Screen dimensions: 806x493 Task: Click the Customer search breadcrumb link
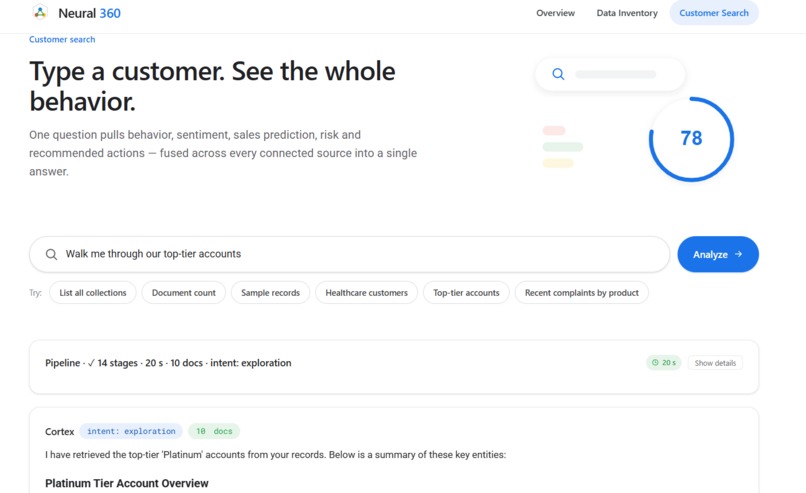pyautogui.click(x=62, y=40)
